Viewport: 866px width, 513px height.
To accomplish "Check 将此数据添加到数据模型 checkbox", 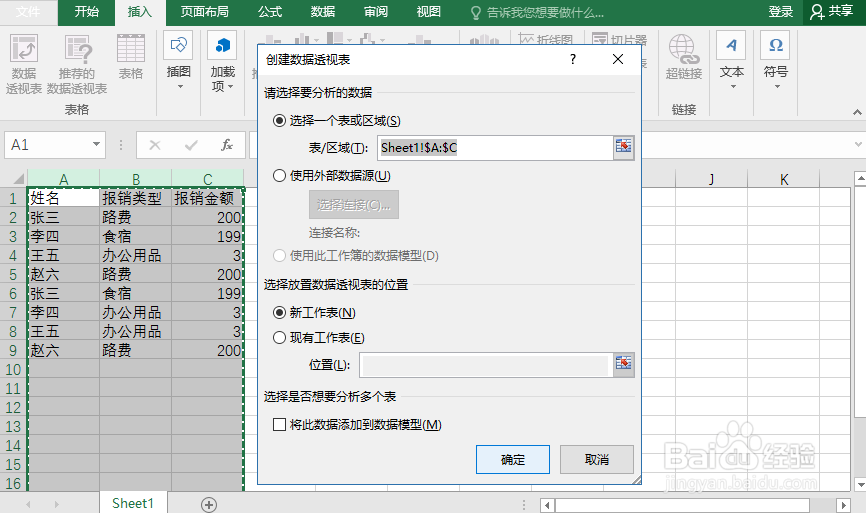I will [279, 424].
